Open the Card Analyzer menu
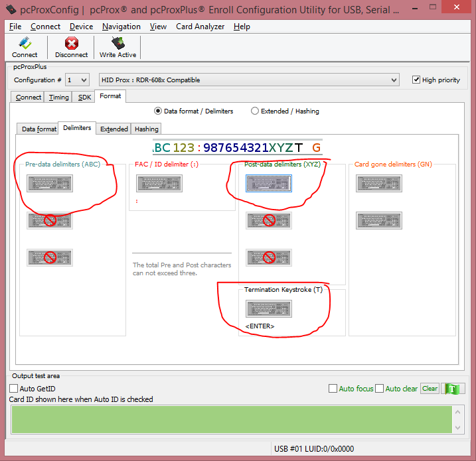The height and width of the screenshot is (461, 476). [200, 27]
